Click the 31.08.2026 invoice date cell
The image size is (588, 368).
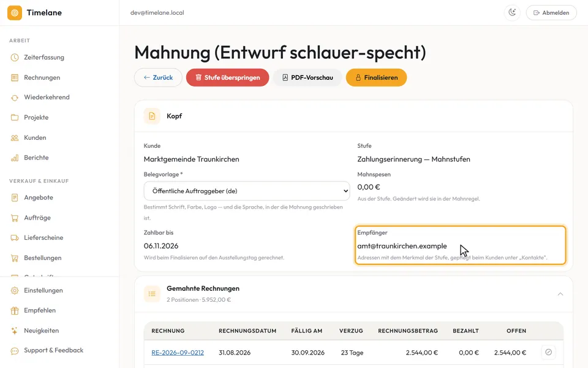click(x=235, y=353)
